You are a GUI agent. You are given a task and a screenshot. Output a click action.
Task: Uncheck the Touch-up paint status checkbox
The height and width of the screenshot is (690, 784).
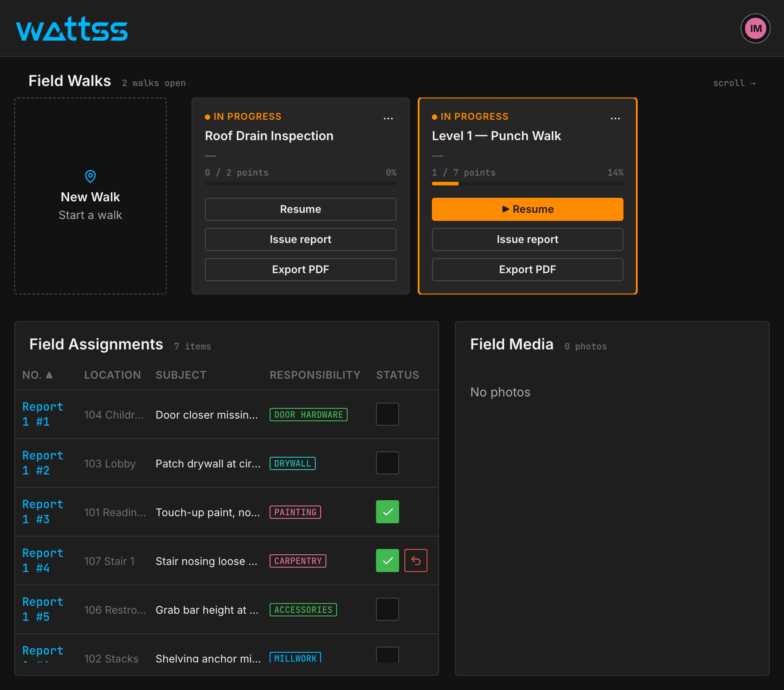[388, 512]
